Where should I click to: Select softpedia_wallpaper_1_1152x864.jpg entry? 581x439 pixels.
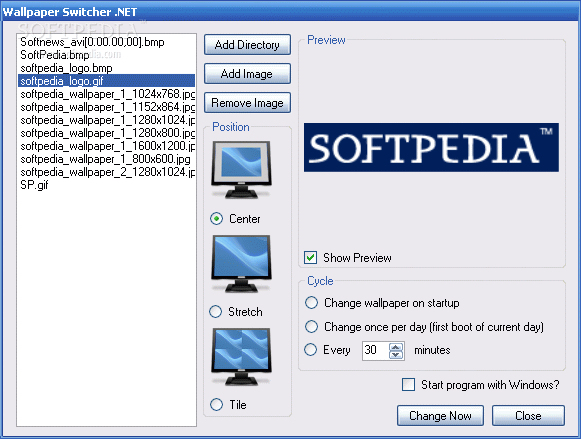(x=106, y=107)
